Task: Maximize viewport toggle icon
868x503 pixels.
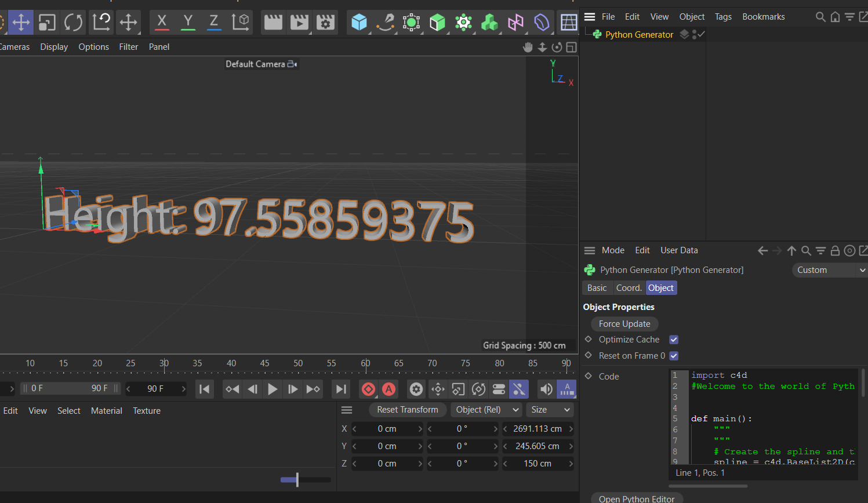Action: (x=571, y=48)
